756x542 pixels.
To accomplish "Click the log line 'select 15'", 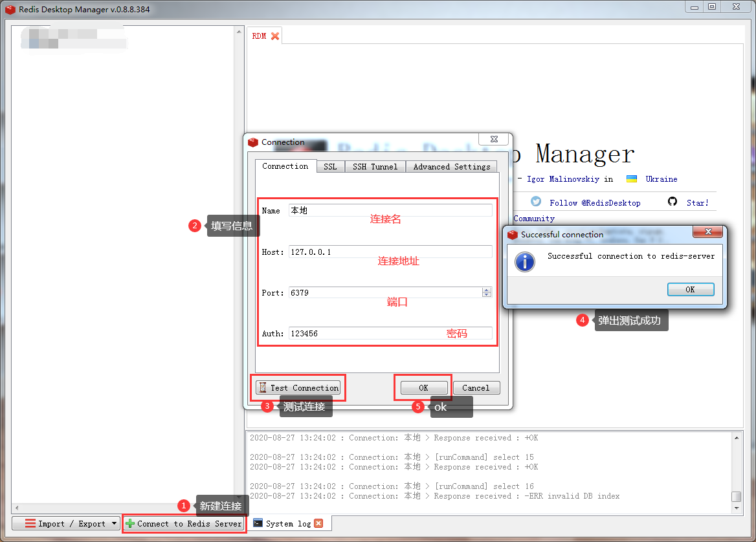I will 392,457.
